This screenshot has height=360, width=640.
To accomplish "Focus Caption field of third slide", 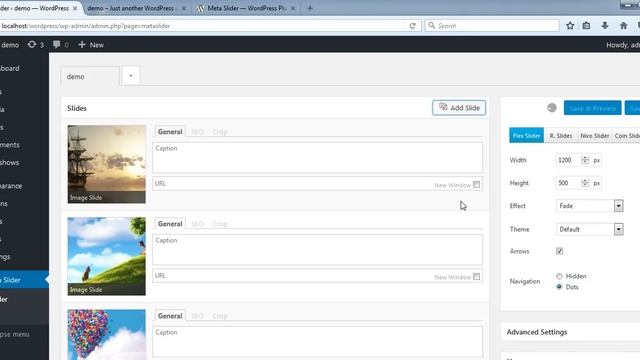I will (318, 342).
